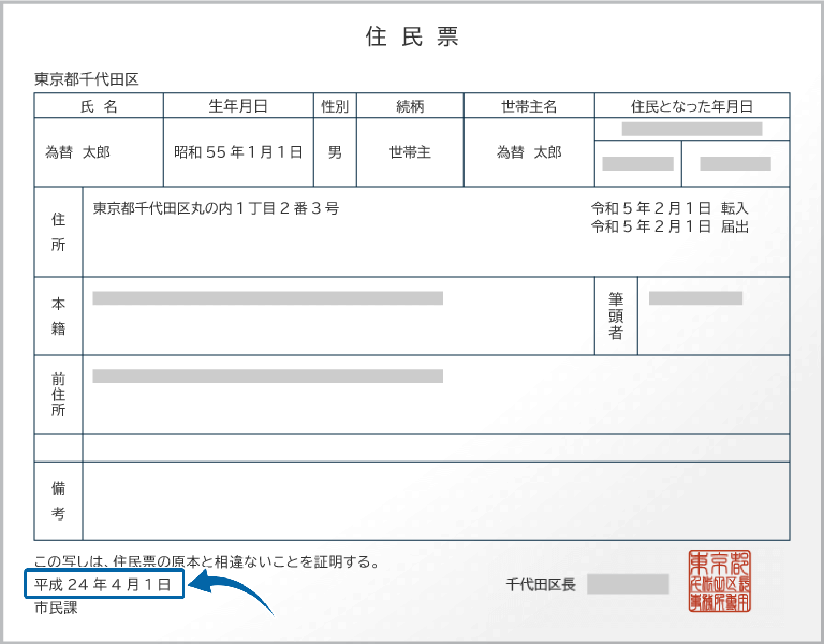Click the redacted 本籍 grey bar
The height and width of the screenshot is (644, 824).
pos(268,298)
